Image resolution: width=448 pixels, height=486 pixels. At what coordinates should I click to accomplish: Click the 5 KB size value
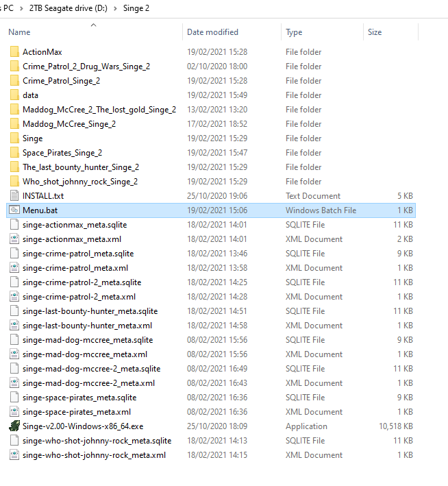(x=405, y=196)
